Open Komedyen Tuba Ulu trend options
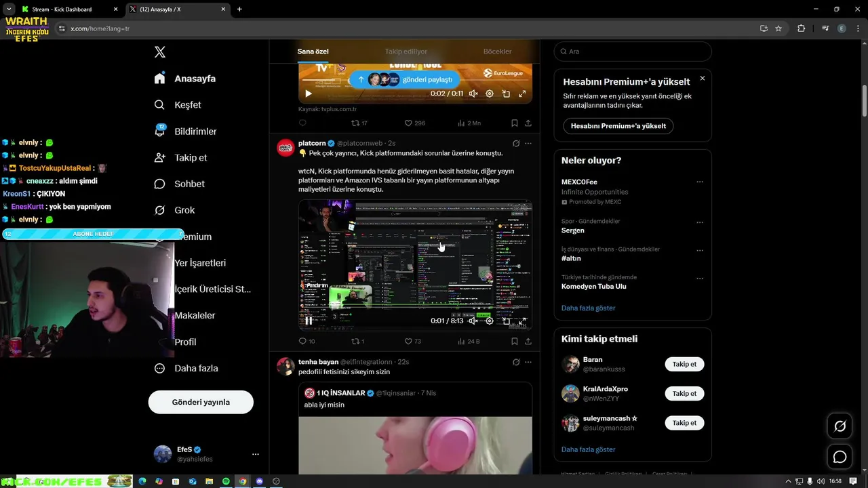This screenshot has height=488, width=868. tap(700, 279)
